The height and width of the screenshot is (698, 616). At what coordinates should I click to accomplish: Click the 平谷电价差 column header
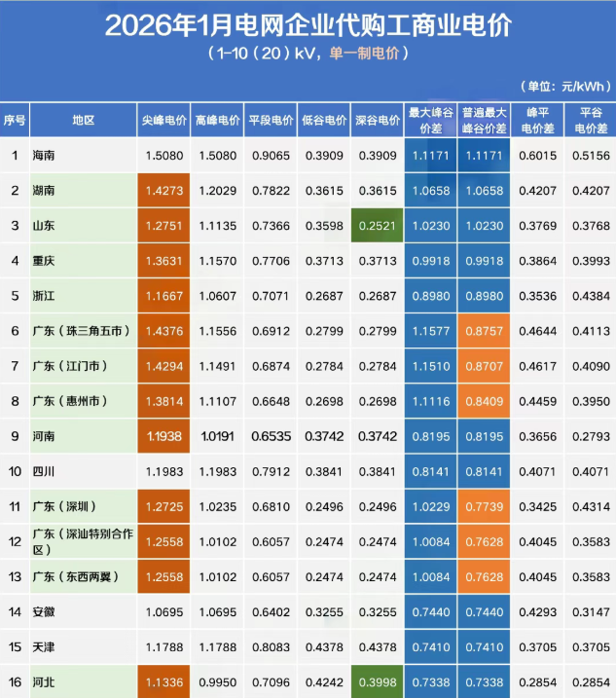coord(591,120)
